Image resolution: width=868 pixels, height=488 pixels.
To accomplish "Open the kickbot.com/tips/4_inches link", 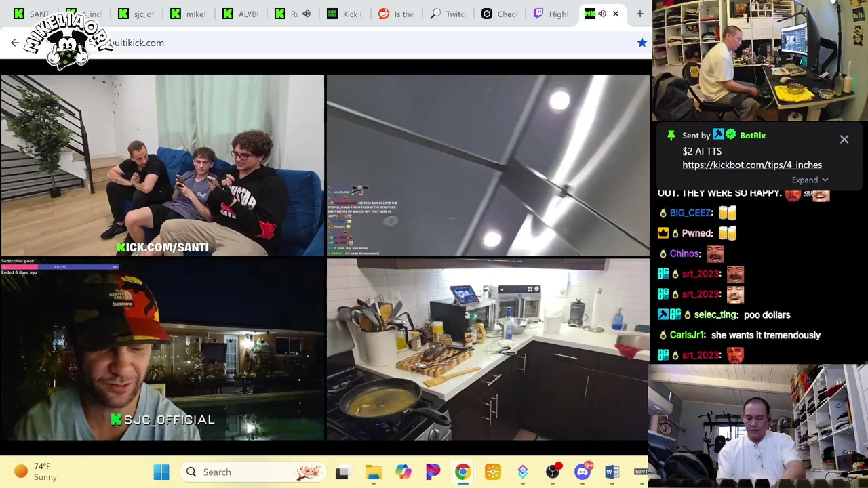I will click(x=752, y=165).
